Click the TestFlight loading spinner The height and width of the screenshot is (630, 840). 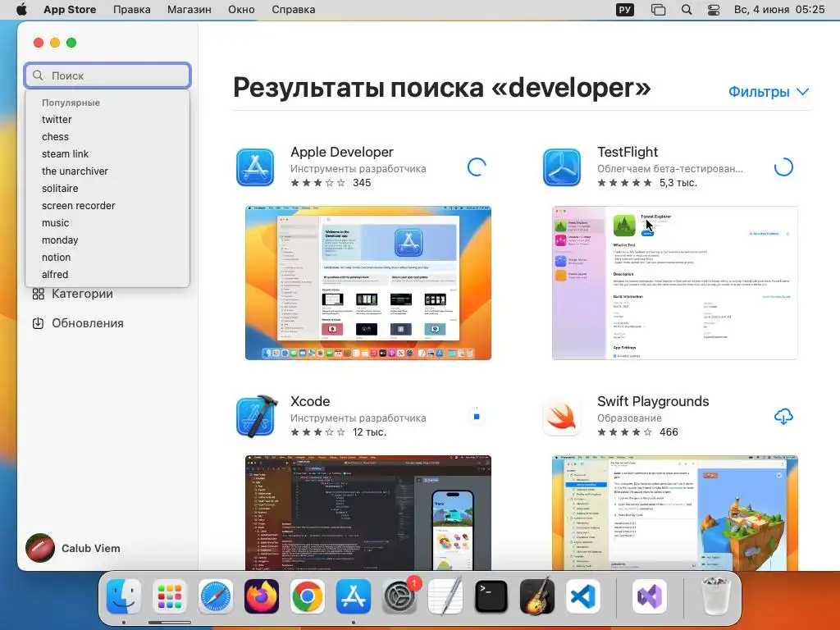click(x=783, y=167)
